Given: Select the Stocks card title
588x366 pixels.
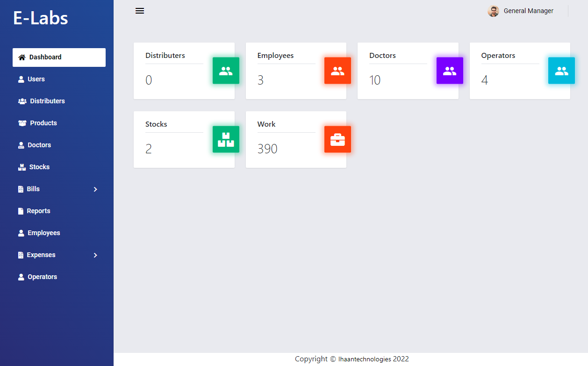Looking at the screenshot, I should click(x=156, y=124).
